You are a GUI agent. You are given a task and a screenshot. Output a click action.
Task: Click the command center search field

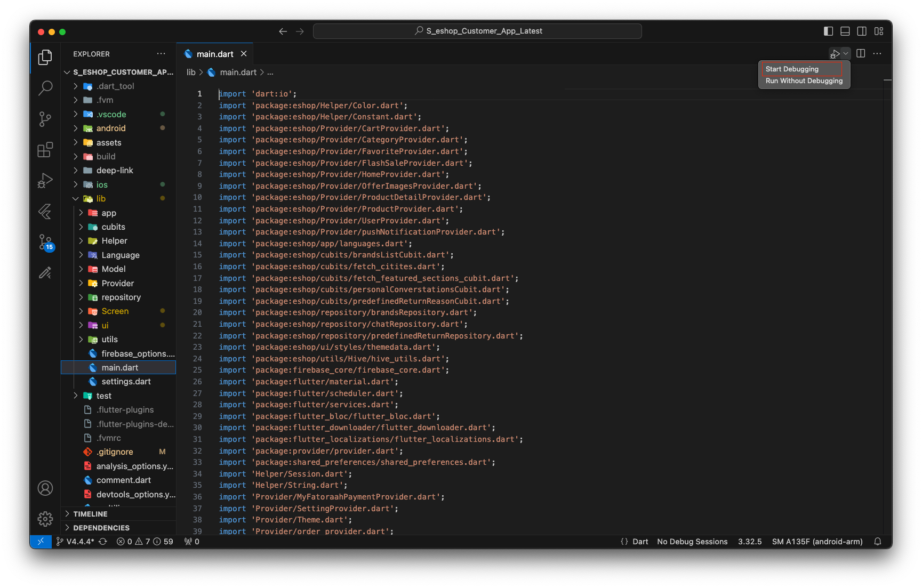pyautogui.click(x=477, y=31)
